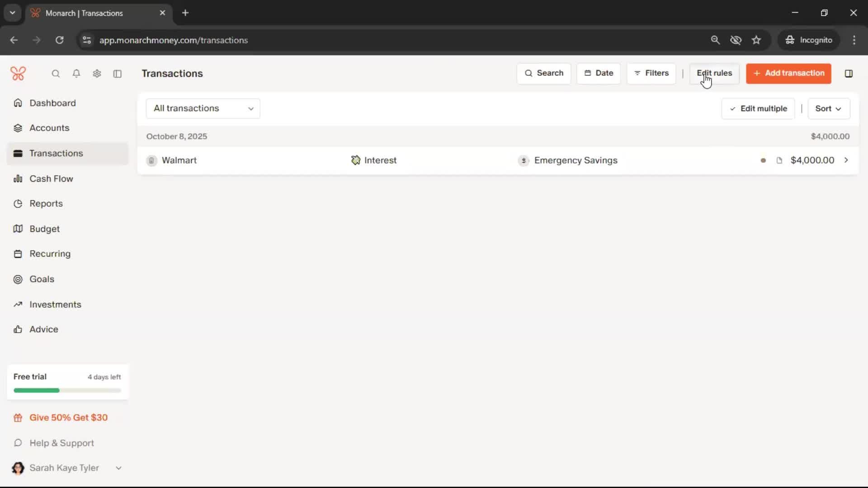Open notifications bell icon
The height and width of the screenshot is (488, 868).
pyautogui.click(x=76, y=74)
